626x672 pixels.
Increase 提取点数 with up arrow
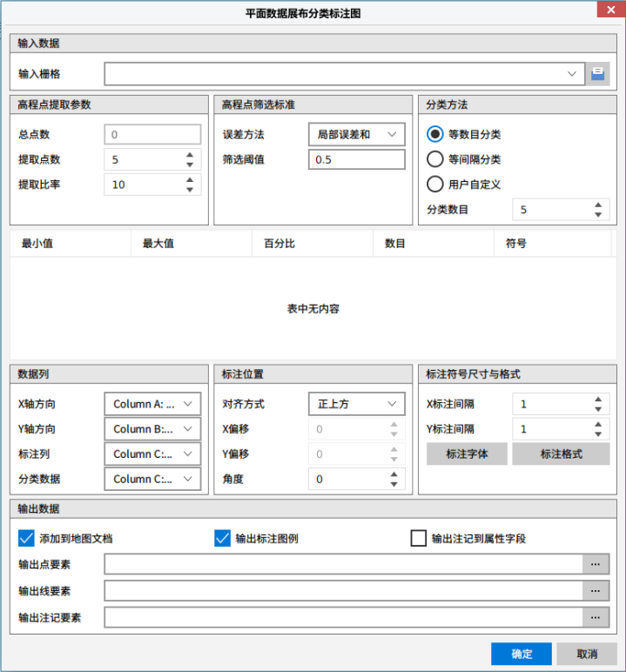[x=190, y=156]
